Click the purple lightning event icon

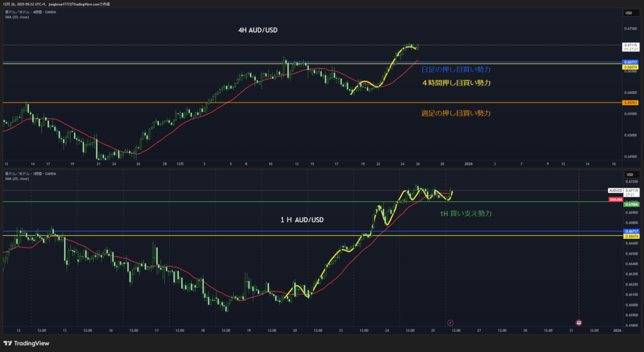(450, 322)
